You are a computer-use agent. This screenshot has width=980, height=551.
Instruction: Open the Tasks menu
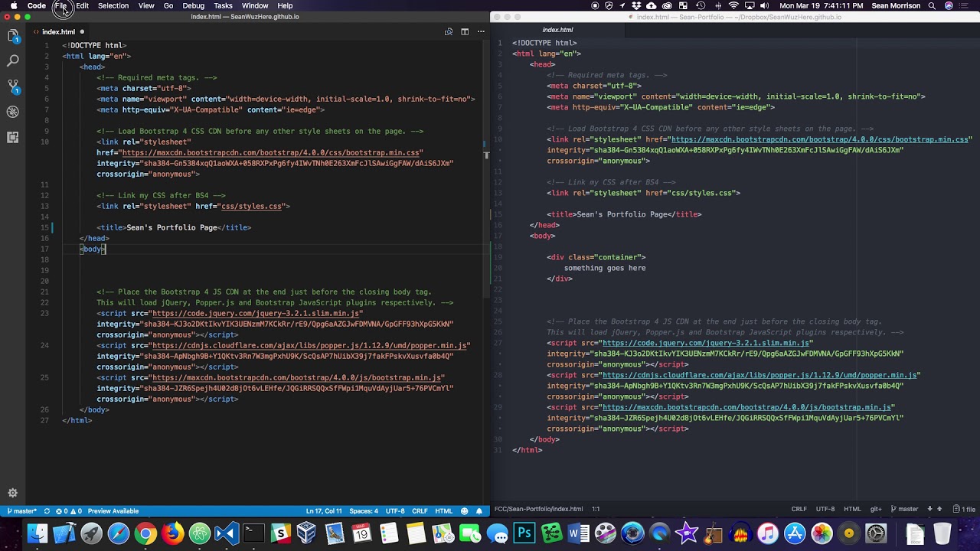(x=224, y=5)
